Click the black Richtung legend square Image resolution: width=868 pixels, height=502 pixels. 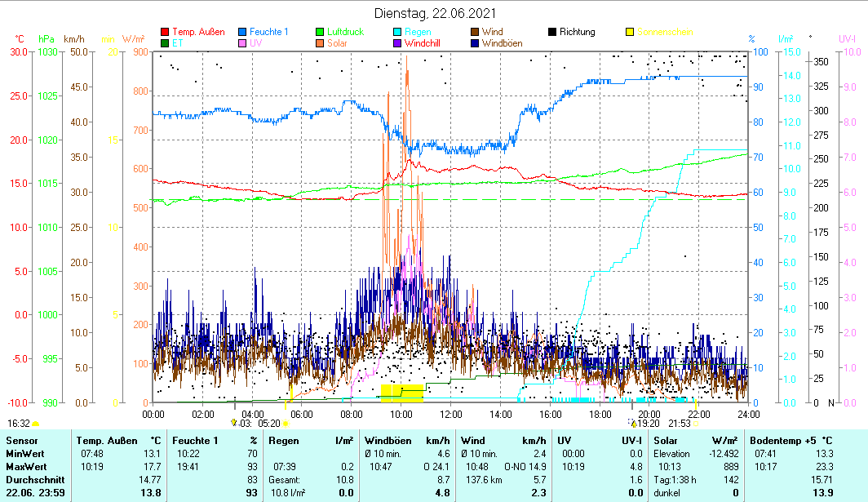pos(551,32)
